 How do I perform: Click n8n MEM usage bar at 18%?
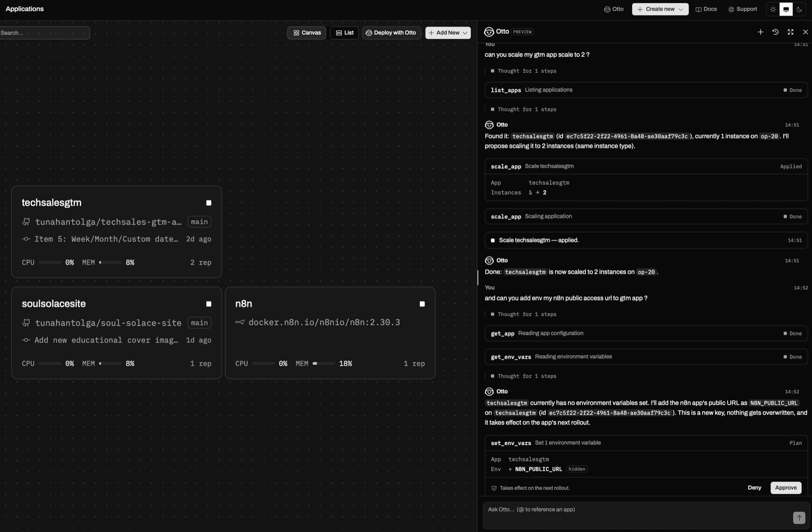pyautogui.click(x=323, y=364)
